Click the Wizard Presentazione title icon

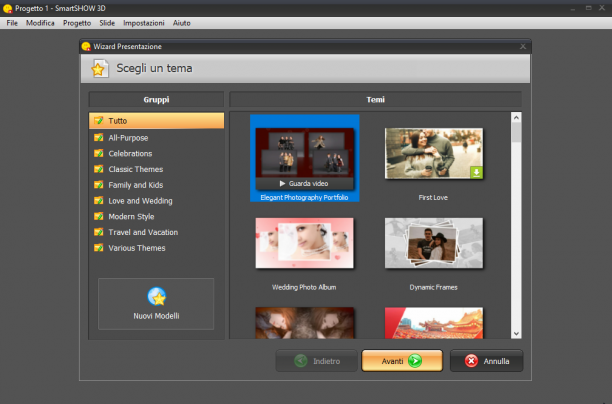click(86, 46)
